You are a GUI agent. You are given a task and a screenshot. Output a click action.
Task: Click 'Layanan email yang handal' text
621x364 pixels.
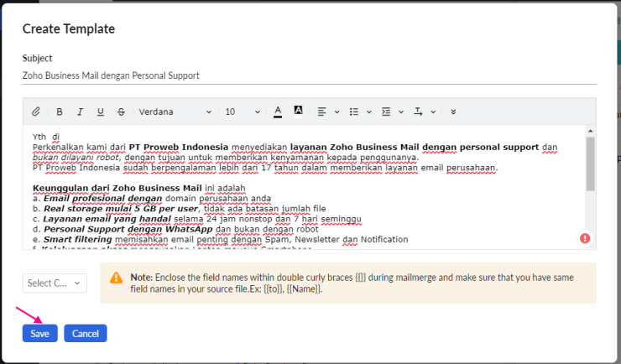107,219
